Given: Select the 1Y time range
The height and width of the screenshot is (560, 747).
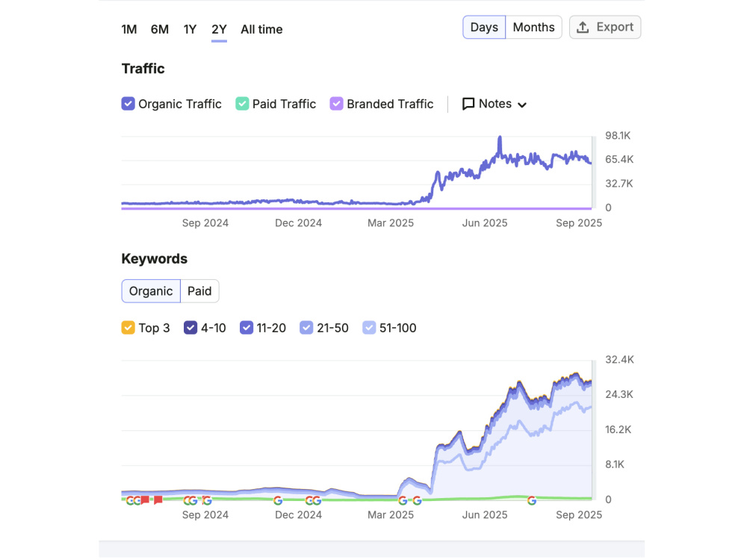Looking at the screenshot, I should tap(190, 30).
